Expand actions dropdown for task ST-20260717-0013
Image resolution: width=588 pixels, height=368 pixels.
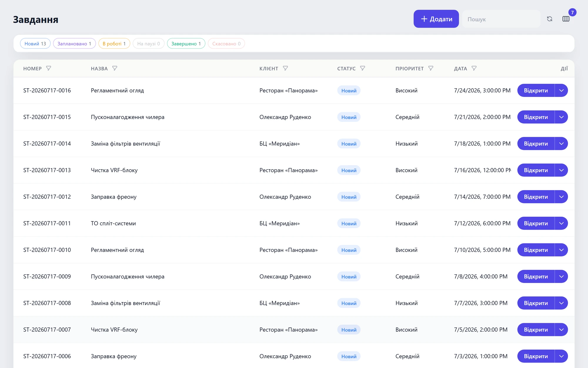561,170
